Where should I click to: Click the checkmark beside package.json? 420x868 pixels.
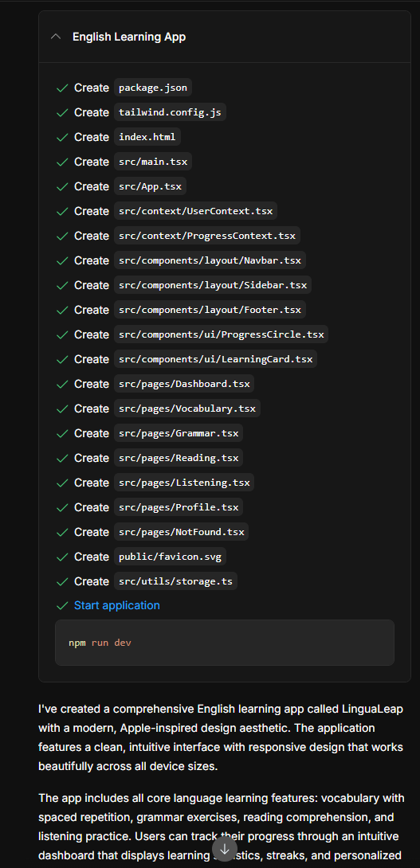click(62, 88)
